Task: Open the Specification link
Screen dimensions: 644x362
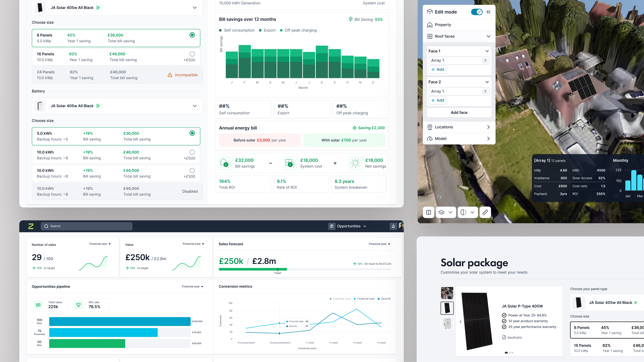Action: tap(515, 337)
